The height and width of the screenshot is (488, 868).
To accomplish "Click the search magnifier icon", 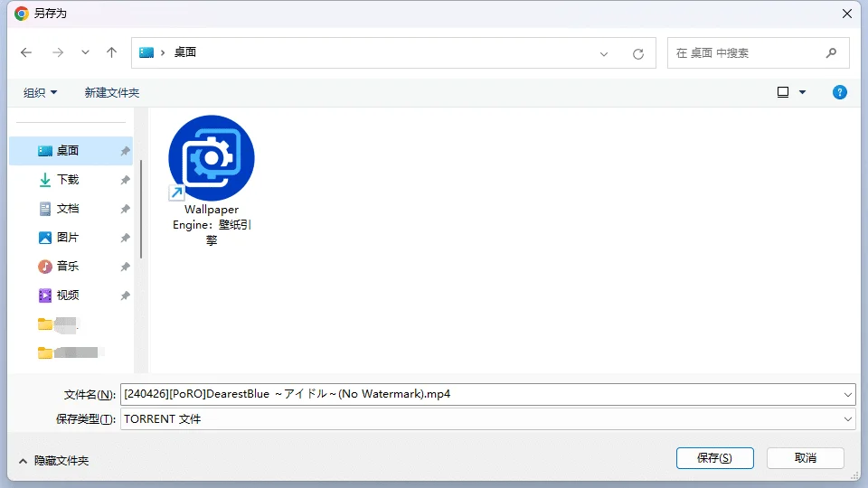I will [831, 53].
